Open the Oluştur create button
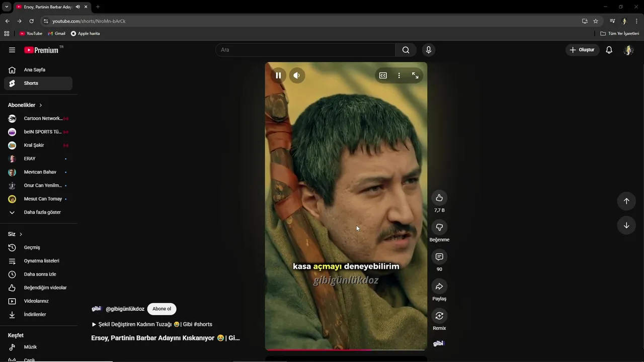This screenshot has height=362, width=644. pos(582,50)
